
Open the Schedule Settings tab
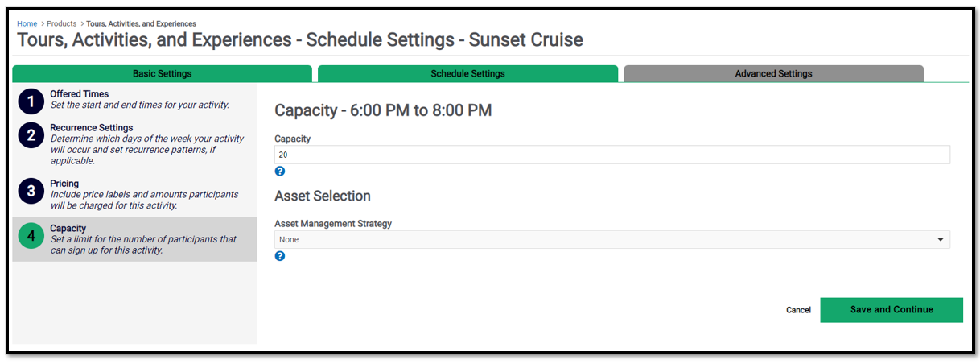pos(468,73)
